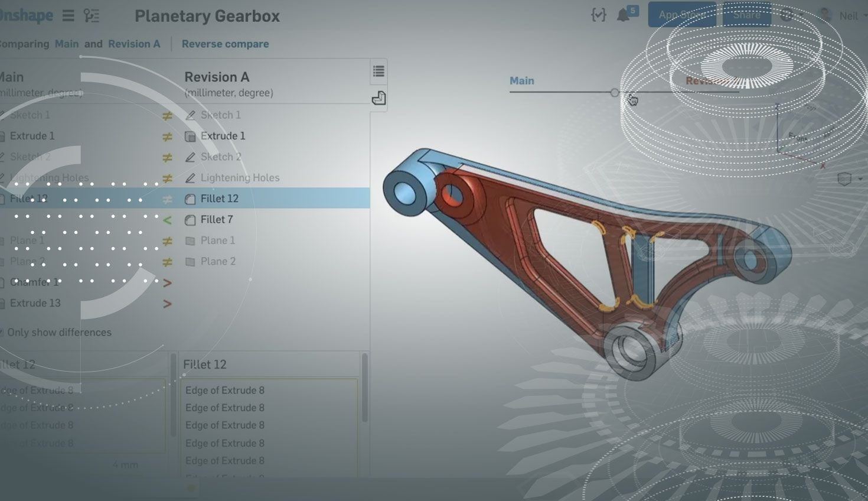Click the document tree icon beside the menu
868x501 pixels.
[92, 16]
